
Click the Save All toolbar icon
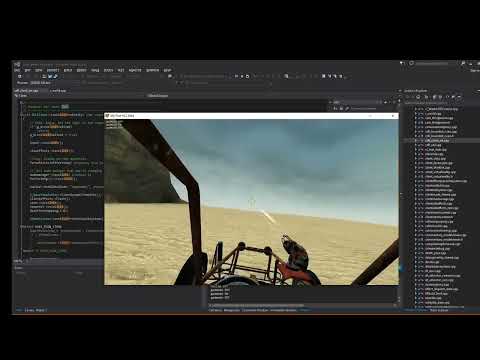(50, 76)
